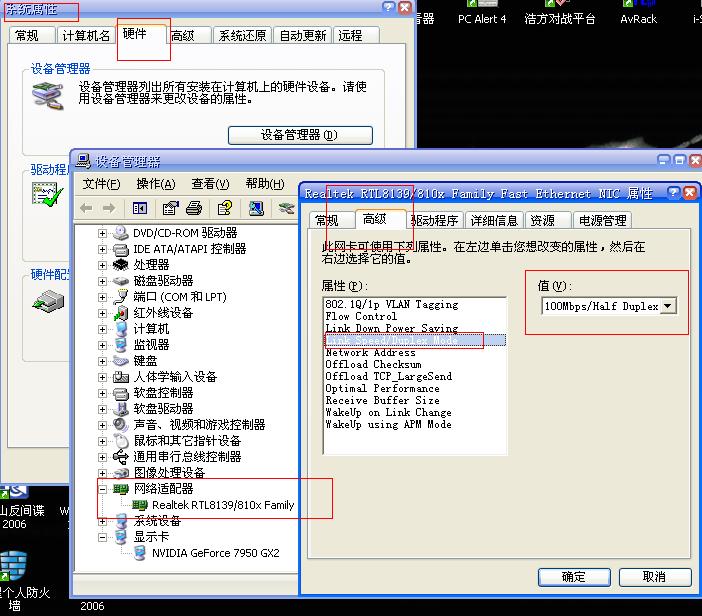
Task: Collapse the 显示卡 tree node
Action: tap(102, 537)
